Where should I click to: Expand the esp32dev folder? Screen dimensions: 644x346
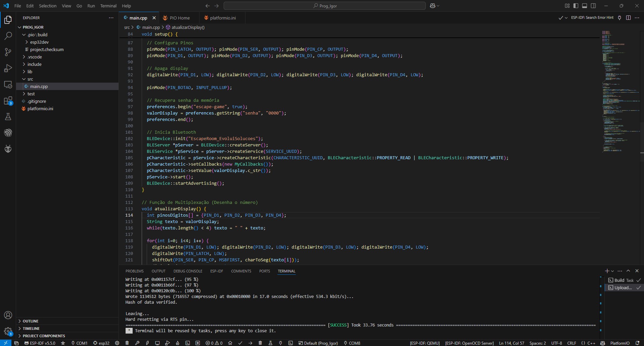pos(67,42)
